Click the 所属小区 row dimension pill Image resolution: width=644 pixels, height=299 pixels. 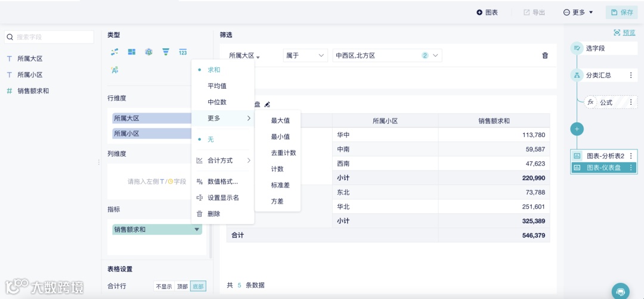click(153, 133)
